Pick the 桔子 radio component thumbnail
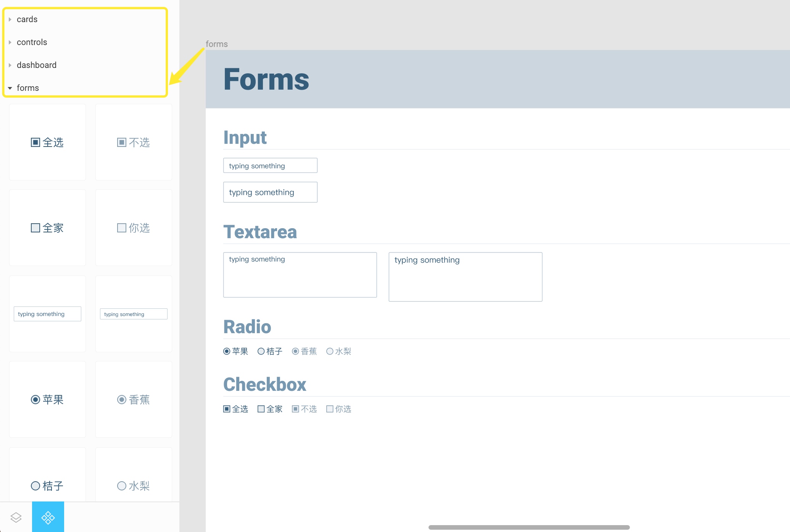The image size is (790, 532). coord(48,475)
